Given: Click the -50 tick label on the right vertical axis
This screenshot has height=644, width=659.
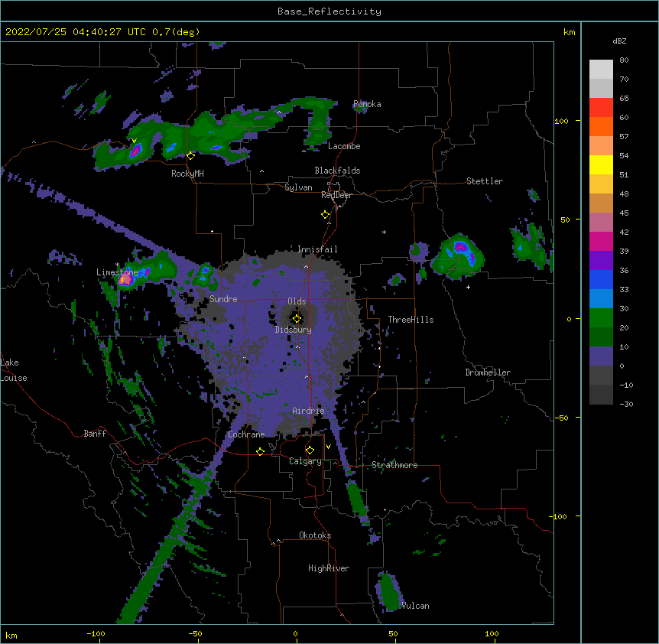Looking at the screenshot, I should click(561, 418).
